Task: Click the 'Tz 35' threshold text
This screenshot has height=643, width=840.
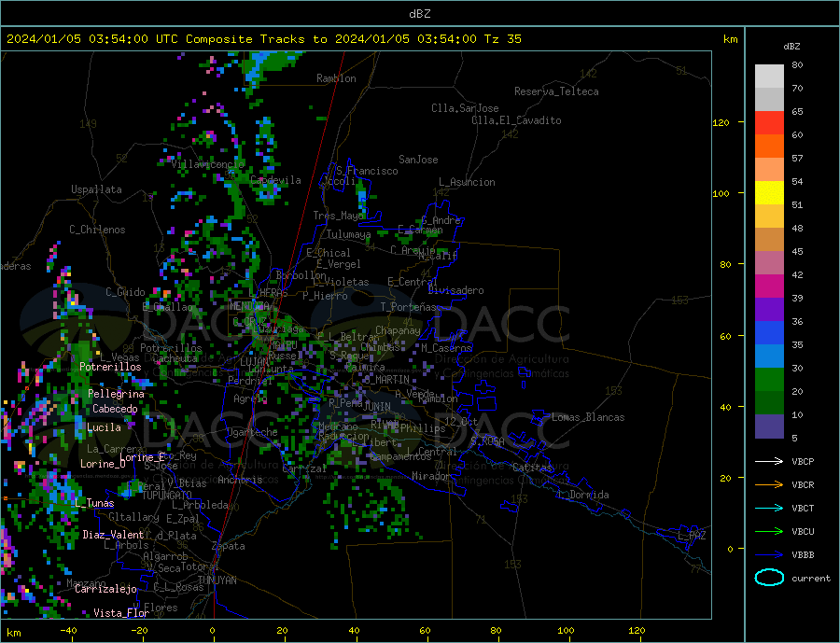Action: 502,39
